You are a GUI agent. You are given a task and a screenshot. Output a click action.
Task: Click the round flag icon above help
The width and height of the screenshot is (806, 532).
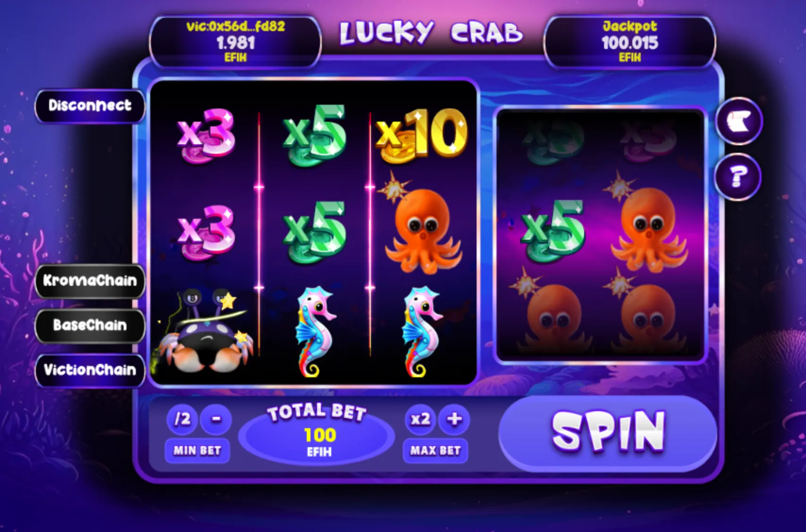point(739,122)
